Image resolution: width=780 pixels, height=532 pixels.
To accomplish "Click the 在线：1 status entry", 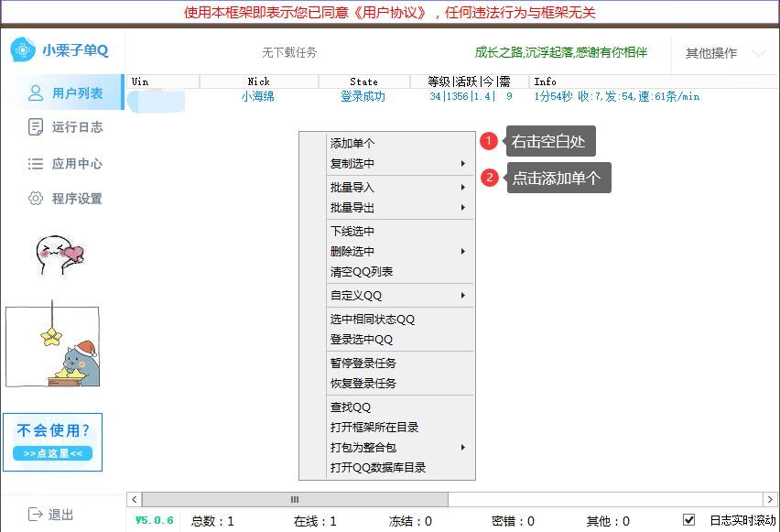I will [x=315, y=521].
